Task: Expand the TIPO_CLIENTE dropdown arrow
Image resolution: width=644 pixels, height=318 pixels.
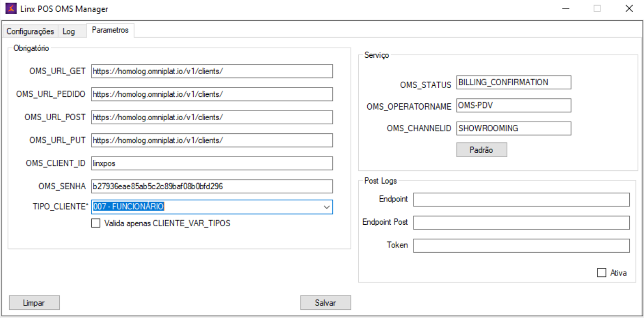Action: point(326,207)
